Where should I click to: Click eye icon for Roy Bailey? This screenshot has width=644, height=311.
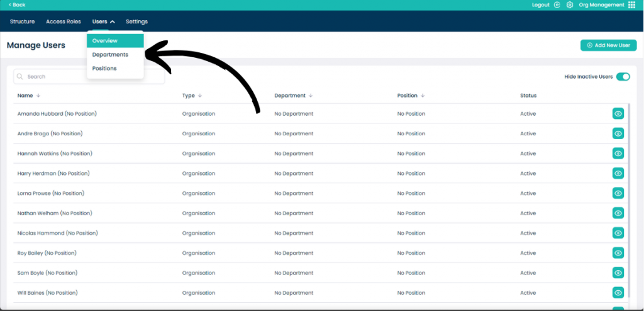click(x=618, y=252)
